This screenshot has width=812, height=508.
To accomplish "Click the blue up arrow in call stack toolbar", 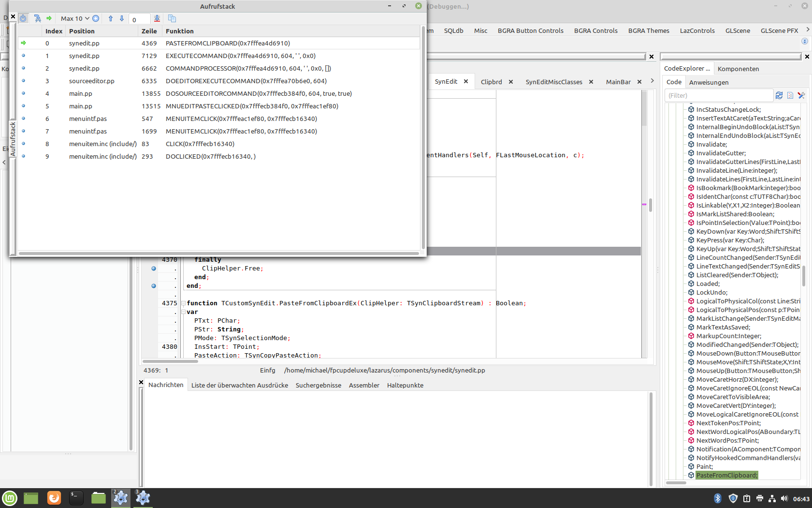I will [x=111, y=18].
